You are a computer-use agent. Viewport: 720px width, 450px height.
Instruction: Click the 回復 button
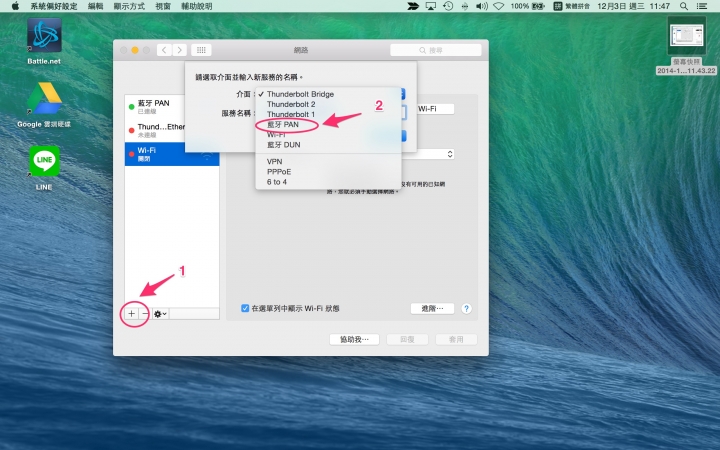tap(407, 339)
